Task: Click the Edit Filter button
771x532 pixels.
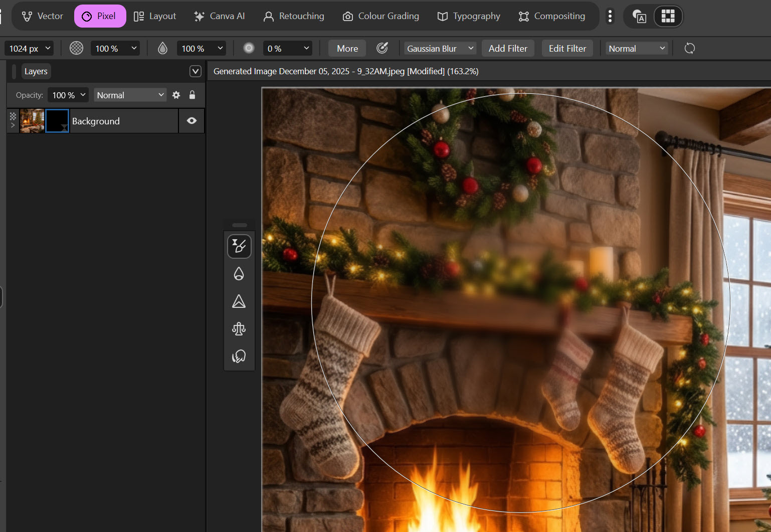Action: point(567,49)
